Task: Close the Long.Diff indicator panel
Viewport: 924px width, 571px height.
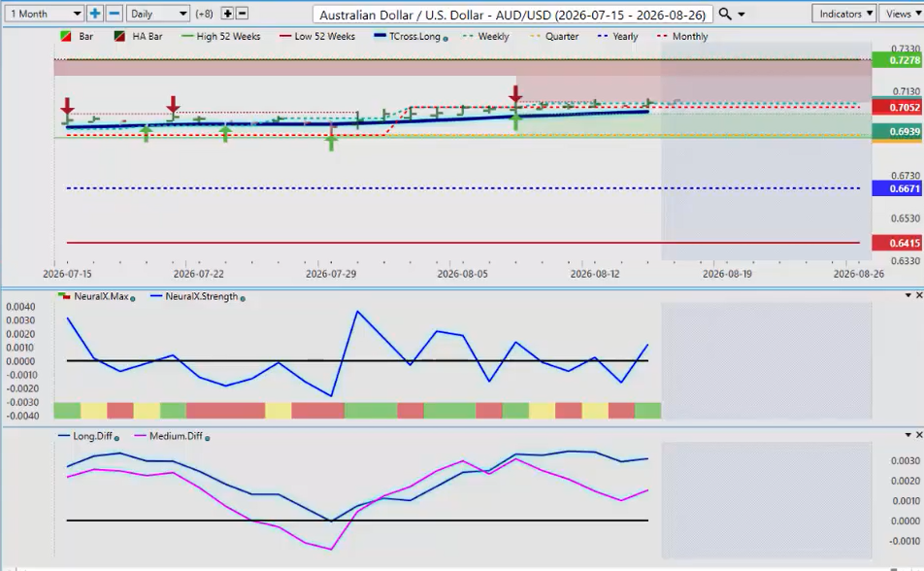Action: coord(919,435)
